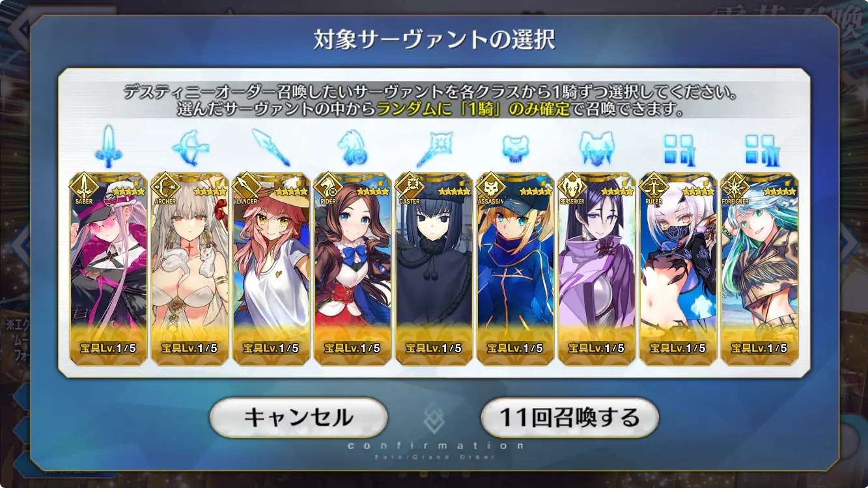This screenshot has height=488, width=868.
Task: Click the Rider class horse icon
Action: tap(352, 148)
